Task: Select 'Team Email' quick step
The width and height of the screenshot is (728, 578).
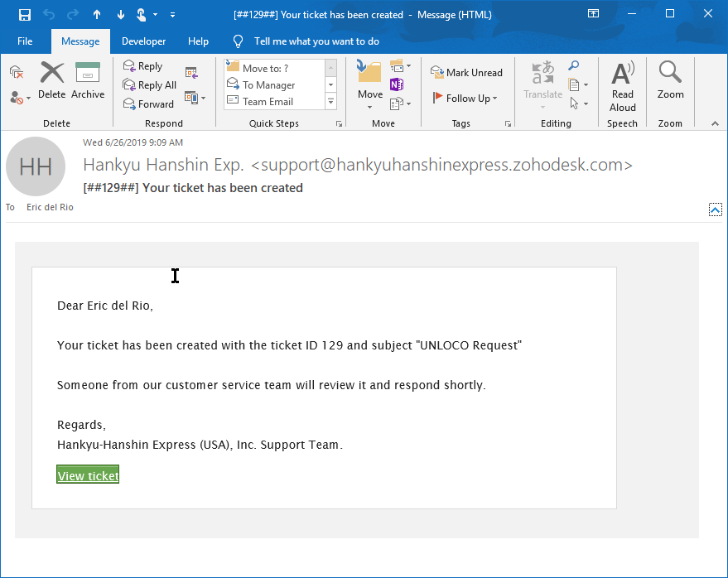Action: click(274, 102)
